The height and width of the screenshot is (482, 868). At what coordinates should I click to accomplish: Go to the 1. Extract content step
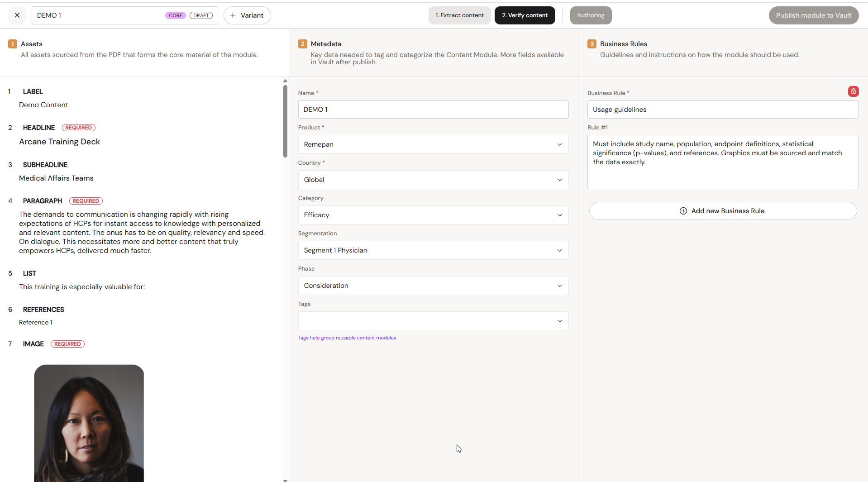(459, 15)
